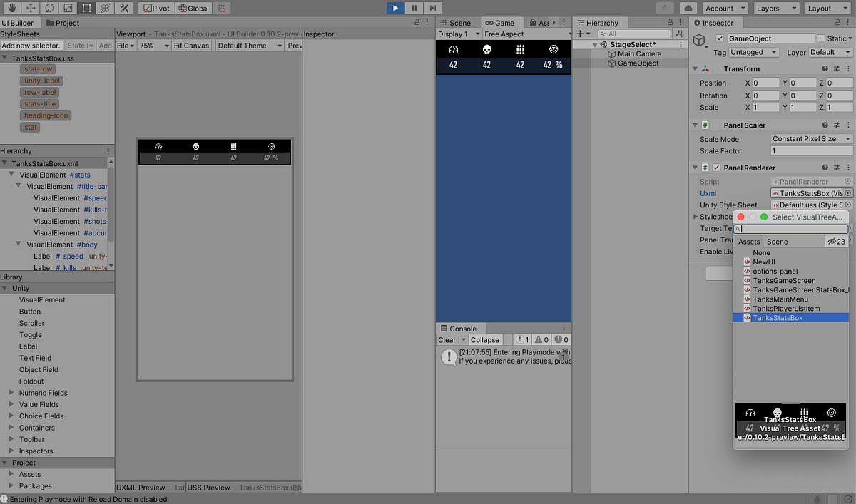Open the Layer Default dropdown in Inspector

[831, 51]
